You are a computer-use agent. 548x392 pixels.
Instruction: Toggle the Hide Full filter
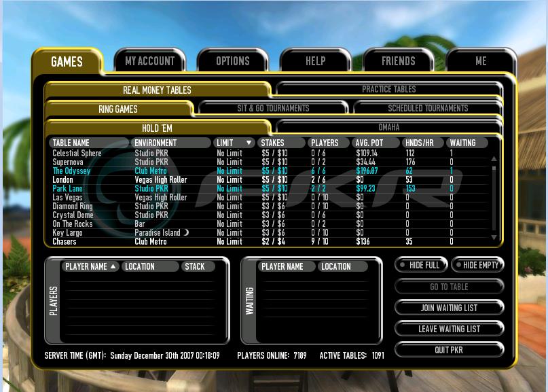[421, 265]
